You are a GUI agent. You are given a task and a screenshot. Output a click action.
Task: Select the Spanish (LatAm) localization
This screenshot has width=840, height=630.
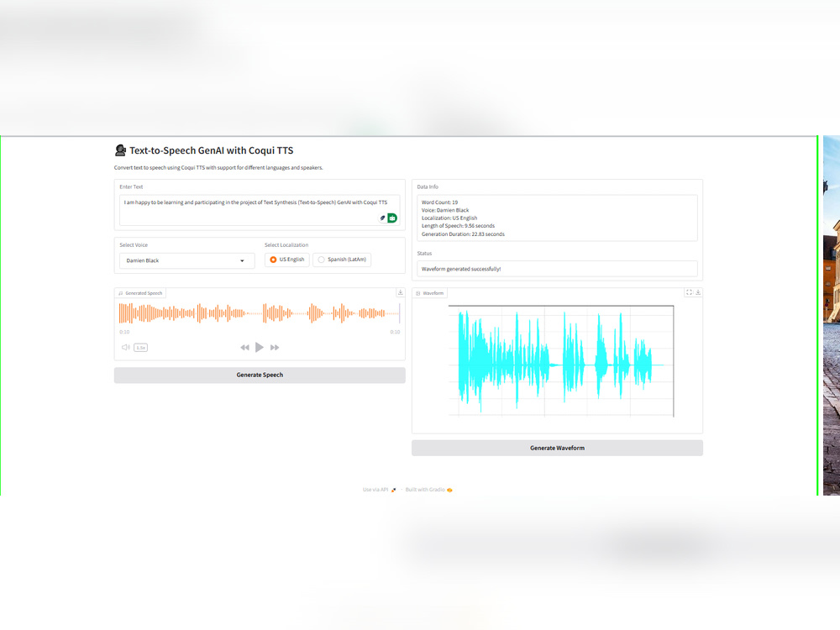343,260
